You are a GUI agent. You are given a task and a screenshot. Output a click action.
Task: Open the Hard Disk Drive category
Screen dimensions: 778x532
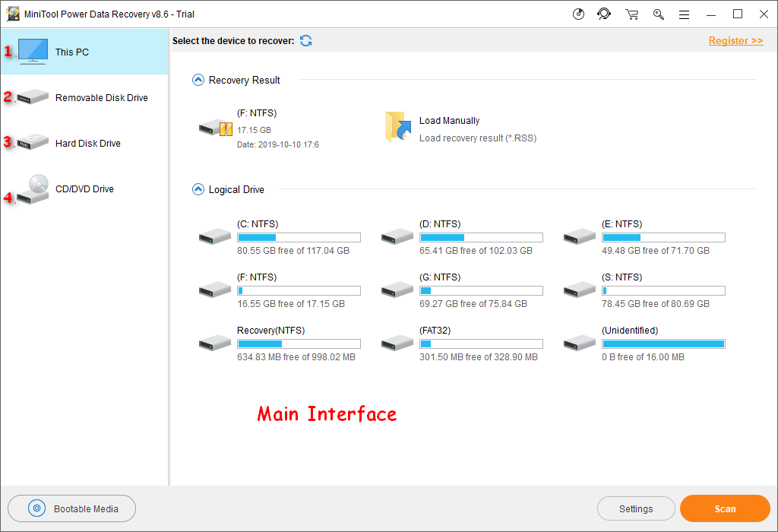[84, 144]
